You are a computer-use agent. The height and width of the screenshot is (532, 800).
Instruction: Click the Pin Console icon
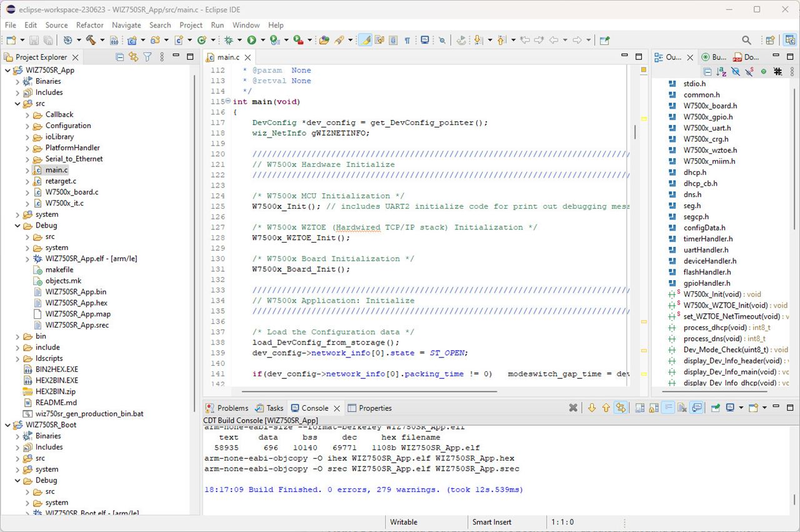point(715,408)
